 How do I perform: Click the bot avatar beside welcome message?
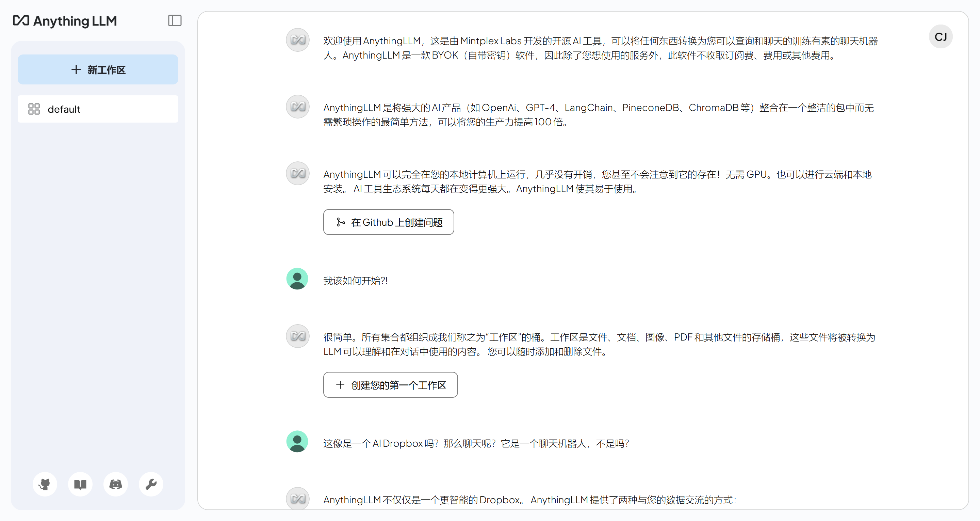(297, 40)
